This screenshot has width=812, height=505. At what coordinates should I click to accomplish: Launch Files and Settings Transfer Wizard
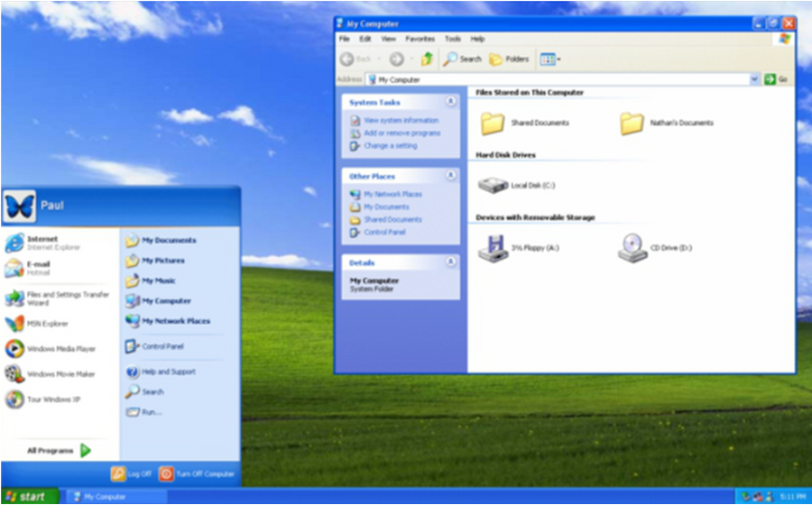[57, 298]
